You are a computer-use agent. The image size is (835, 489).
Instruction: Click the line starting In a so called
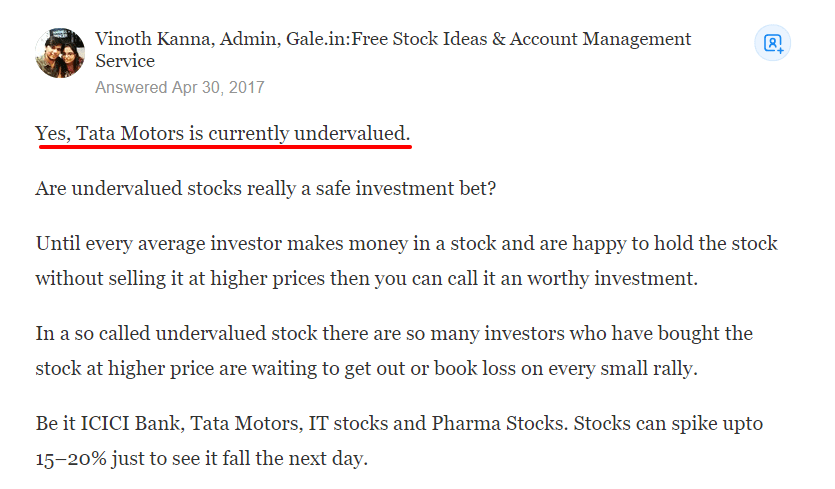click(x=394, y=333)
